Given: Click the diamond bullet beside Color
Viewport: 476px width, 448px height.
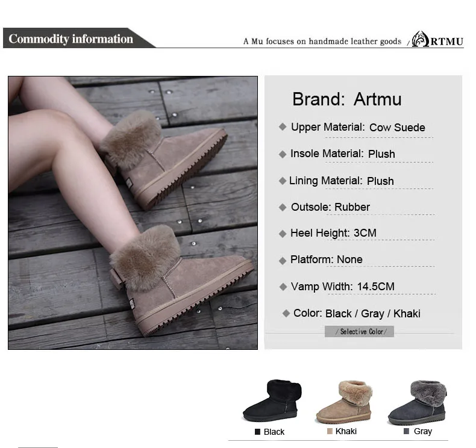Looking at the screenshot, I should [286, 313].
